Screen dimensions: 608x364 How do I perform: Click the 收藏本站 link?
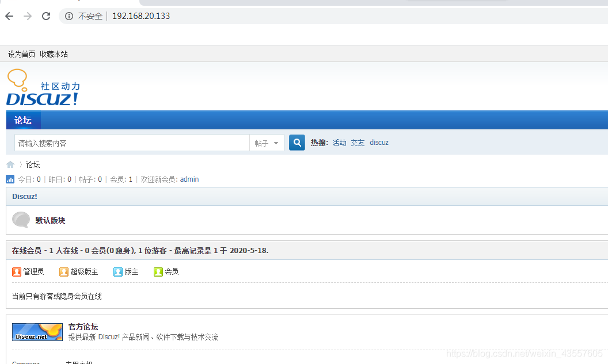pyautogui.click(x=54, y=53)
